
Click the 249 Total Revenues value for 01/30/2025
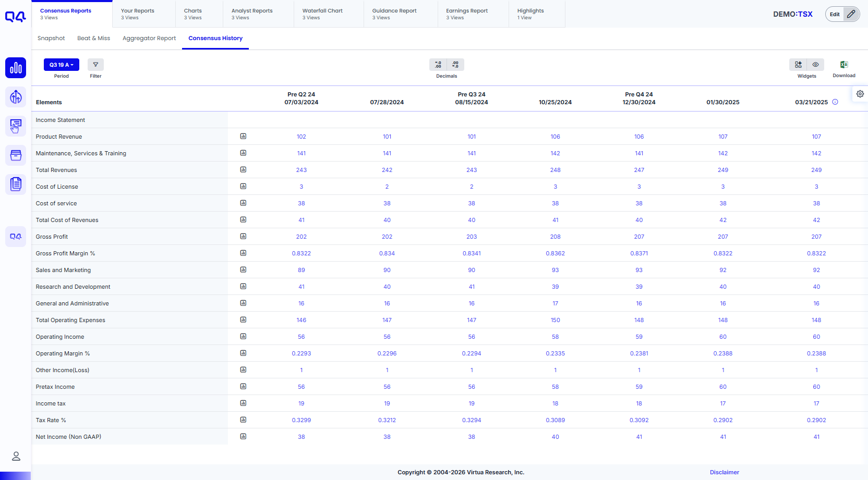pyautogui.click(x=723, y=170)
